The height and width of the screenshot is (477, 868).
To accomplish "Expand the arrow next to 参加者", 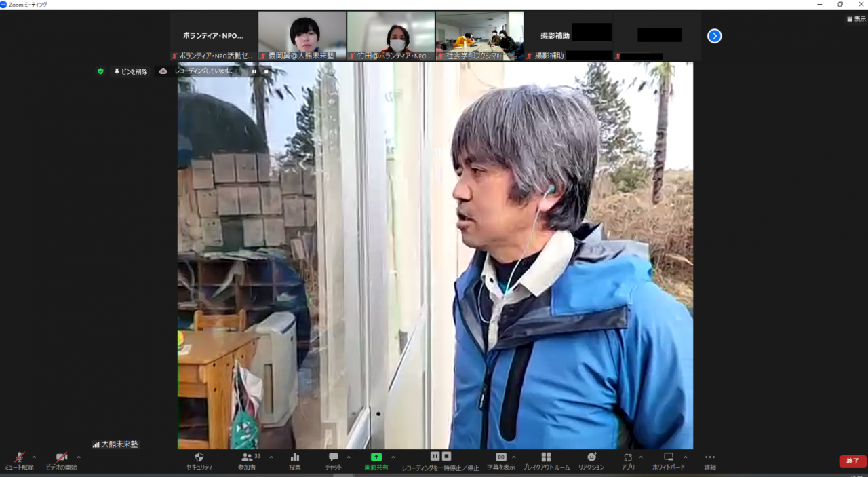I will pyautogui.click(x=271, y=457).
